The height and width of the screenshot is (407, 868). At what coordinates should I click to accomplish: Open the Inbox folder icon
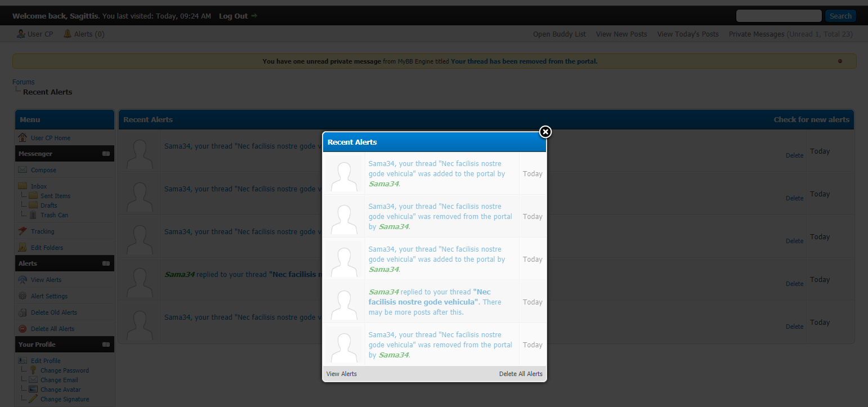pos(23,186)
